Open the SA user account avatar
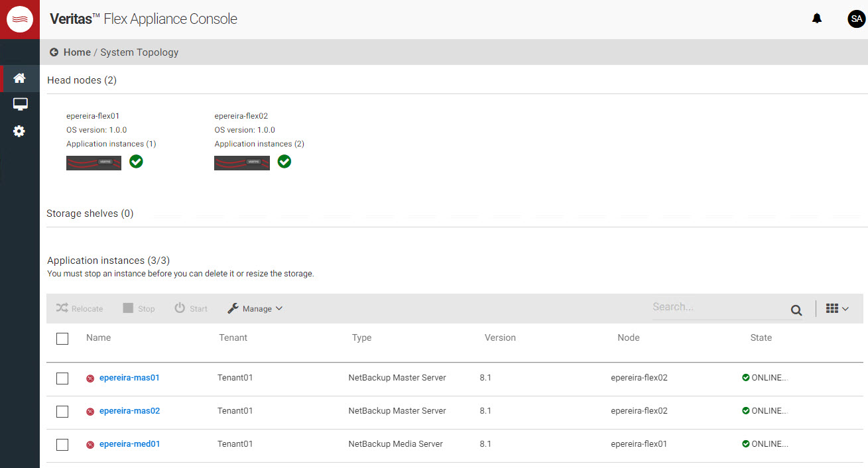This screenshot has height=468, width=868. (856, 19)
